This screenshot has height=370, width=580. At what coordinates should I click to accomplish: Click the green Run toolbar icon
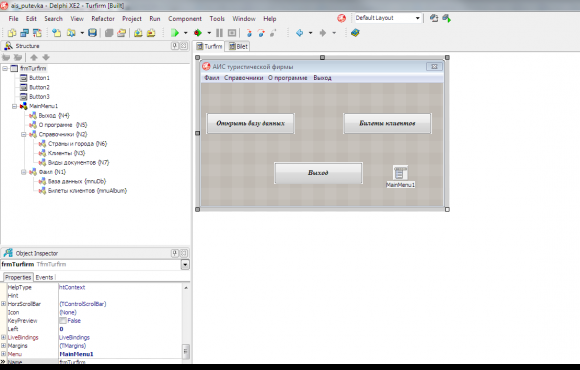[x=175, y=33]
